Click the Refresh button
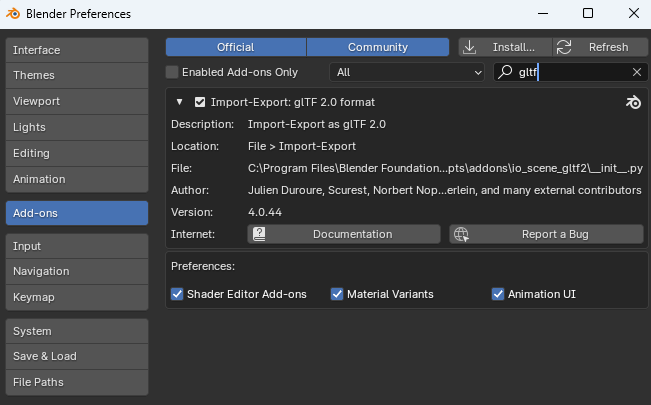Image resolution: width=651 pixels, height=405 pixels. 600,47
